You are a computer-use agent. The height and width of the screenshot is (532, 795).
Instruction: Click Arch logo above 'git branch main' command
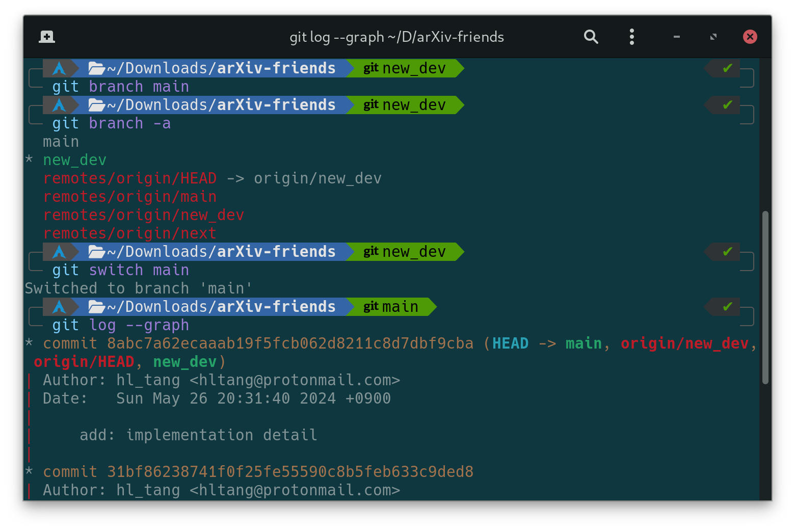[x=59, y=68]
